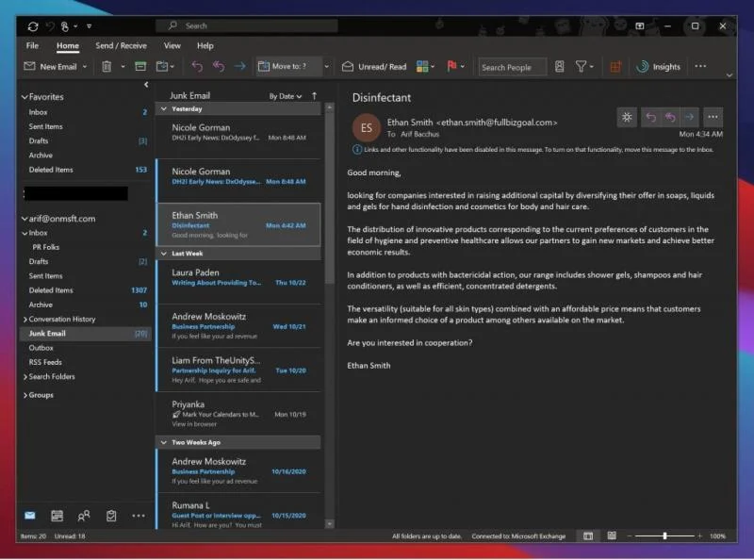Image resolution: width=754 pixels, height=560 pixels.
Task: Click the Filter Email funnel icon
Action: 581,66
